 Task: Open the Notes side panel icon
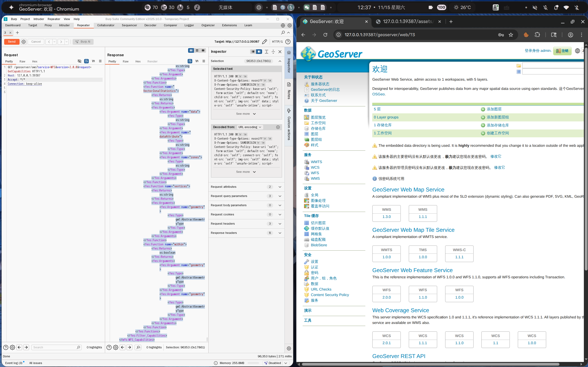pyautogui.click(x=289, y=85)
